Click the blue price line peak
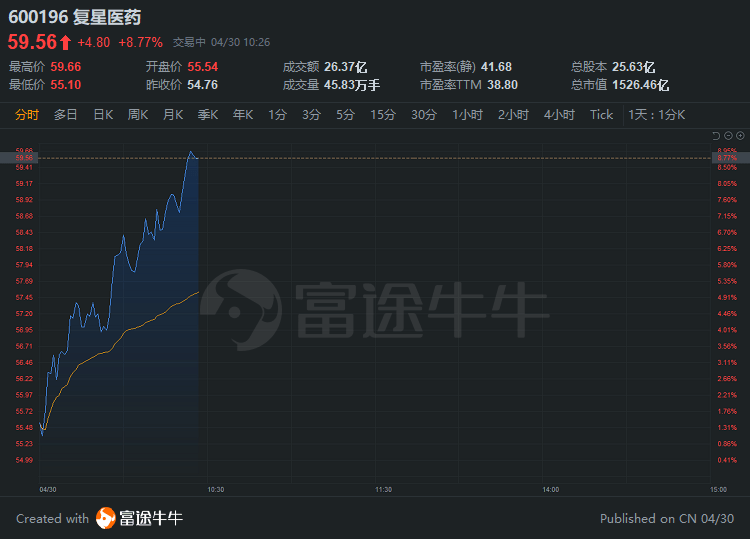Viewport: 750px width, 539px height. (191, 152)
